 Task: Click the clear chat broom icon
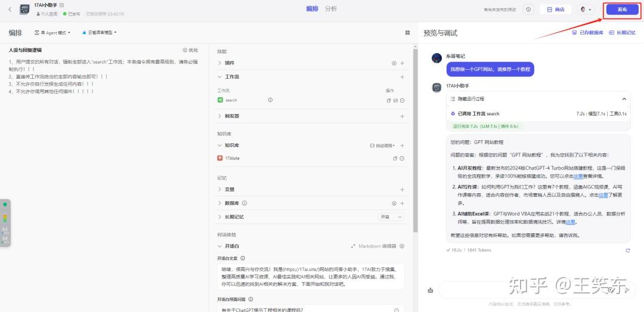[431, 290]
